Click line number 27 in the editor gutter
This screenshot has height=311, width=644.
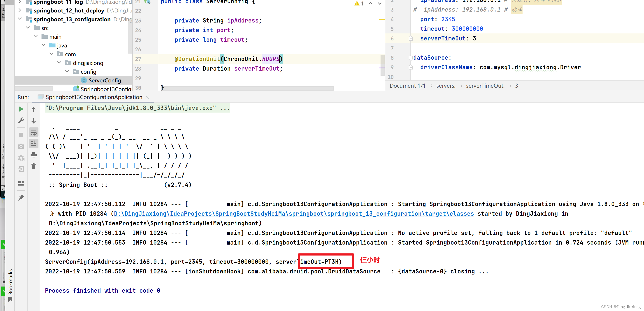tap(138, 59)
